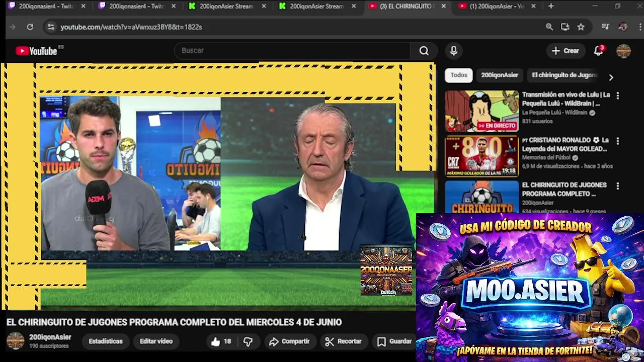This screenshot has width=644, height=362.
Task: Open options menu for Lulu live video
Action: coord(618,96)
